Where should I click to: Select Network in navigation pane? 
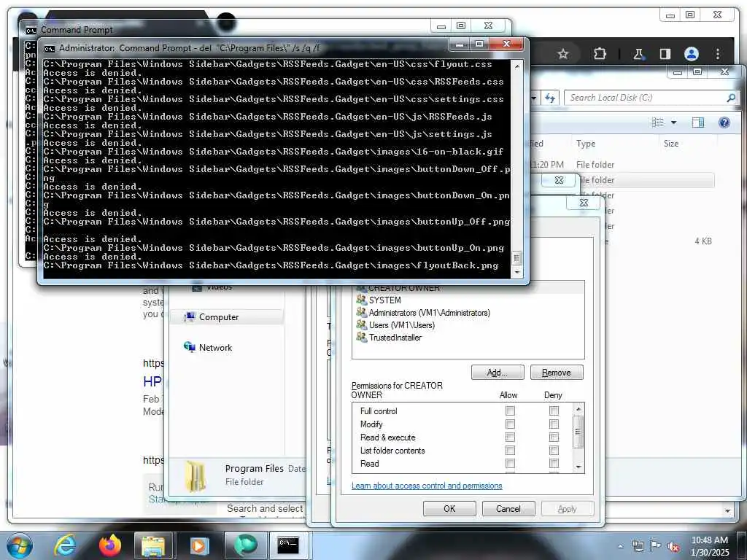click(215, 348)
